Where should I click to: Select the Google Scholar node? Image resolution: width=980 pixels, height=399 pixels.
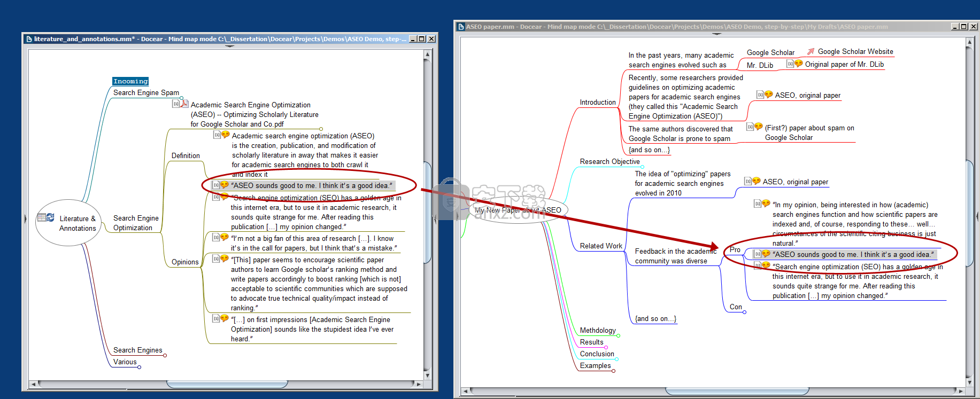tap(770, 52)
